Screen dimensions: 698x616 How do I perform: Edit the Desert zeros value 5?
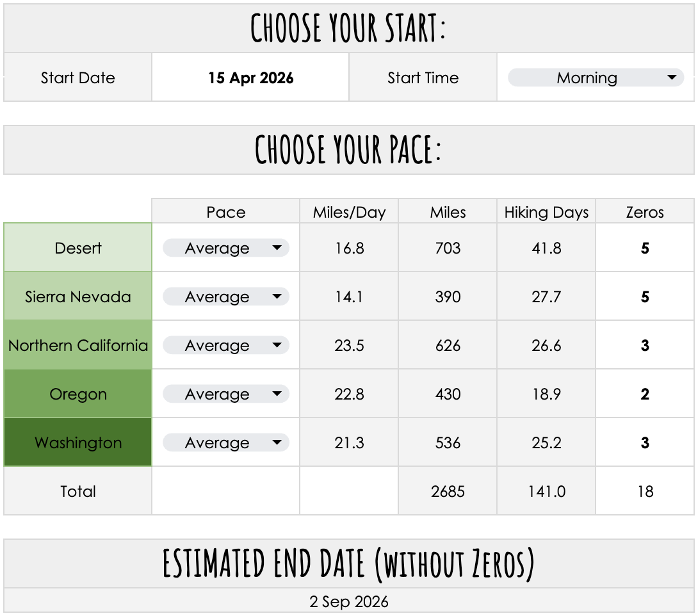pyautogui.click(x=645, y=248)
